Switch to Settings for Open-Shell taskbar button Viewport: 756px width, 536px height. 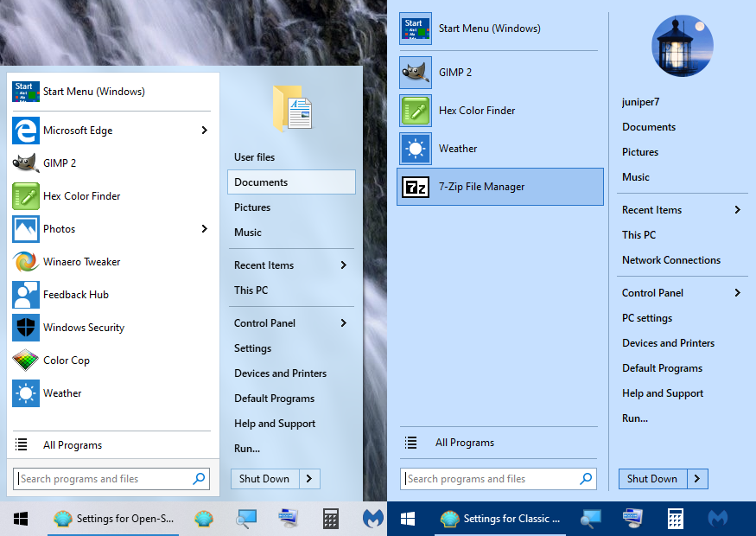113,519
